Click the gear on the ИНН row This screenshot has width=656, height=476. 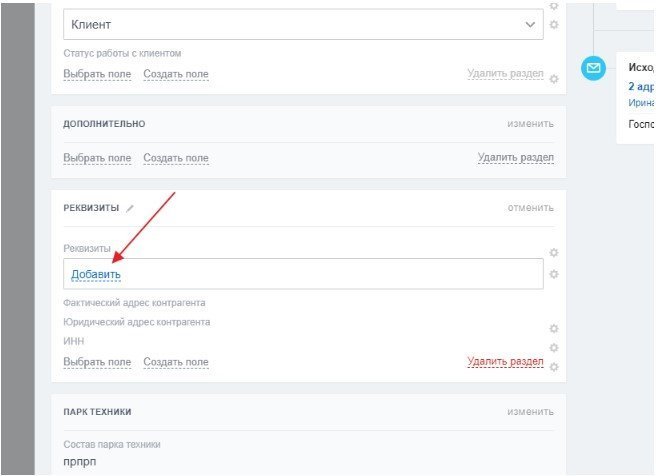[554, 347]
